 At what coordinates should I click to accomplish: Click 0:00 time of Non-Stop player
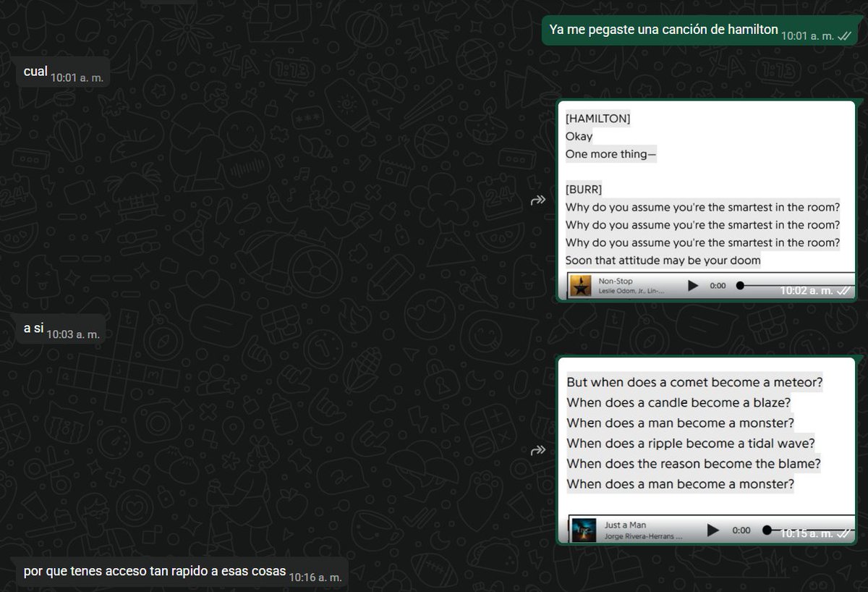[718, 286]
